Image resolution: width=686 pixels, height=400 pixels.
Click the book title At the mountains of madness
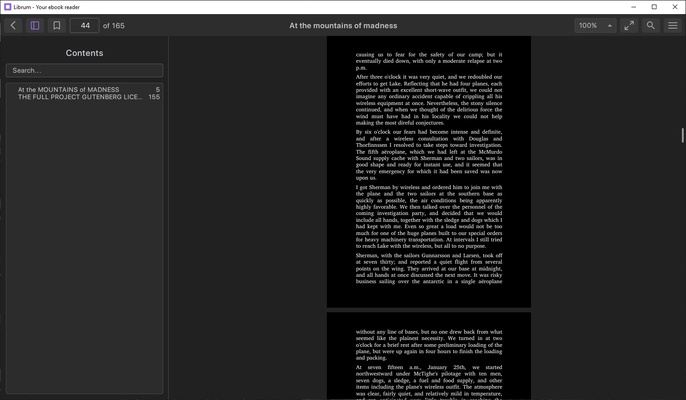343,25
